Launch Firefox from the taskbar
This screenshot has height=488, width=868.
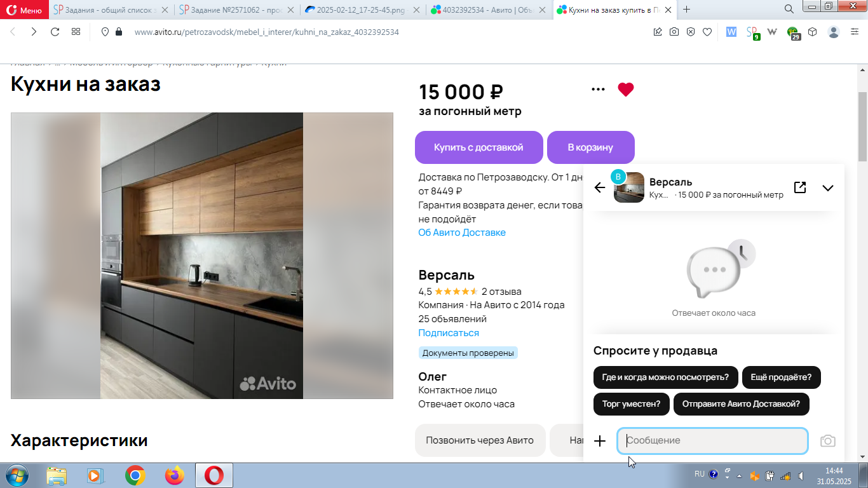click(x=174, y=475)
